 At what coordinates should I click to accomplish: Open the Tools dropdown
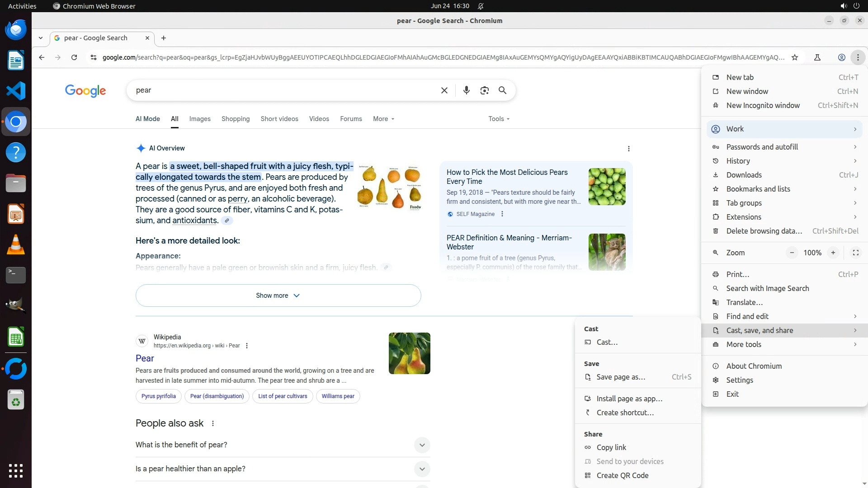pyautogui.click(x=499, y=119)
